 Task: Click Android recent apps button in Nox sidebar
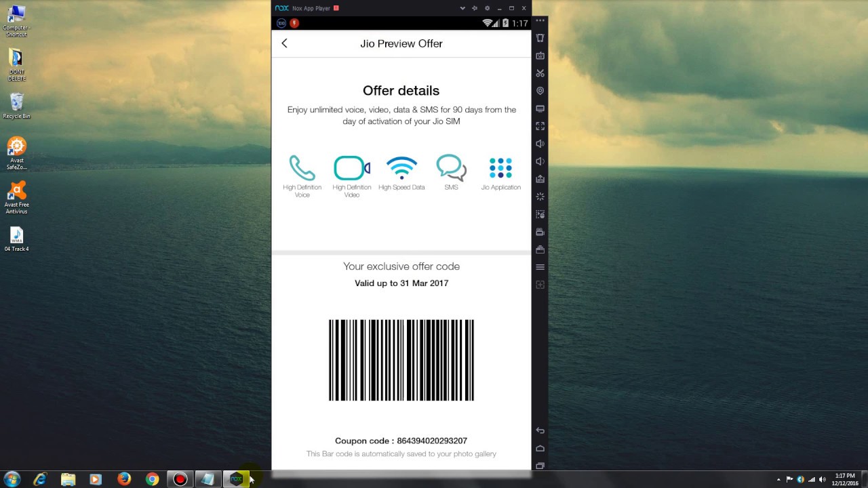pos(540,466)
